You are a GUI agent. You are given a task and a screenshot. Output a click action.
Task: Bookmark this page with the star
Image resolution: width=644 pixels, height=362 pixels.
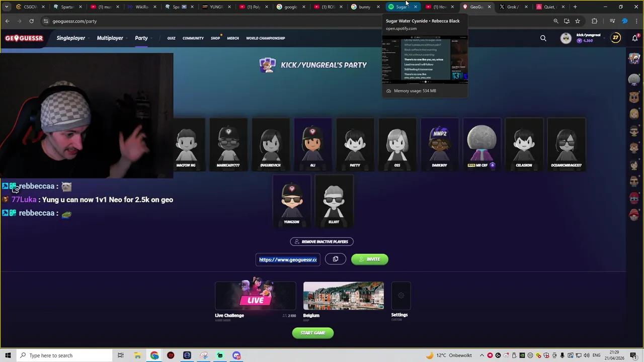tap(578, 21)
